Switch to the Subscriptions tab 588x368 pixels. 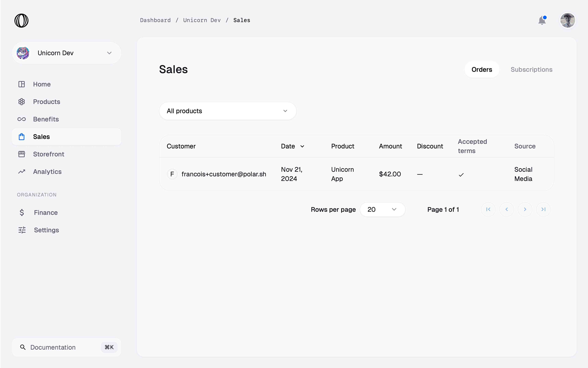pos(531,70)
